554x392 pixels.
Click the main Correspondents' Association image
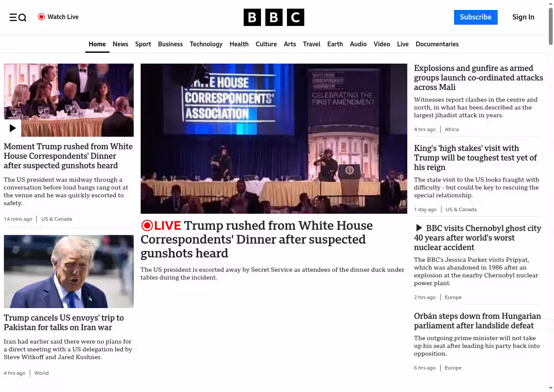pos(274,138)
